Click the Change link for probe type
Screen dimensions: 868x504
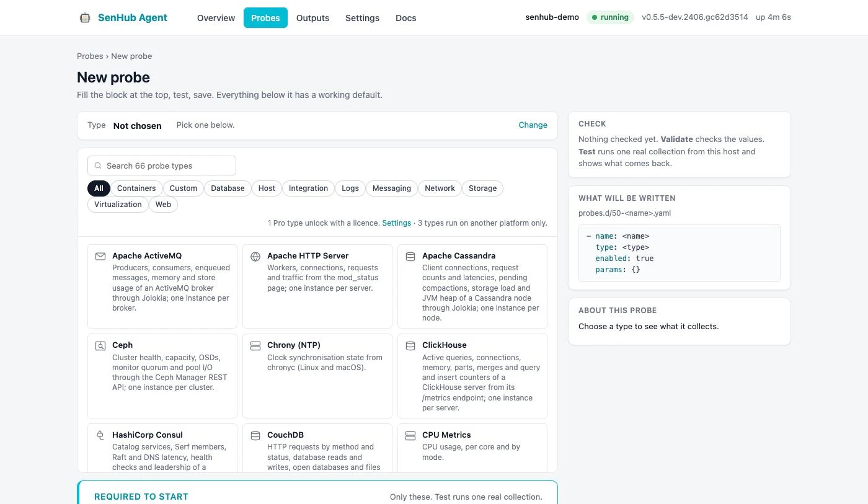pyautogui.click(x=533, y=125)
